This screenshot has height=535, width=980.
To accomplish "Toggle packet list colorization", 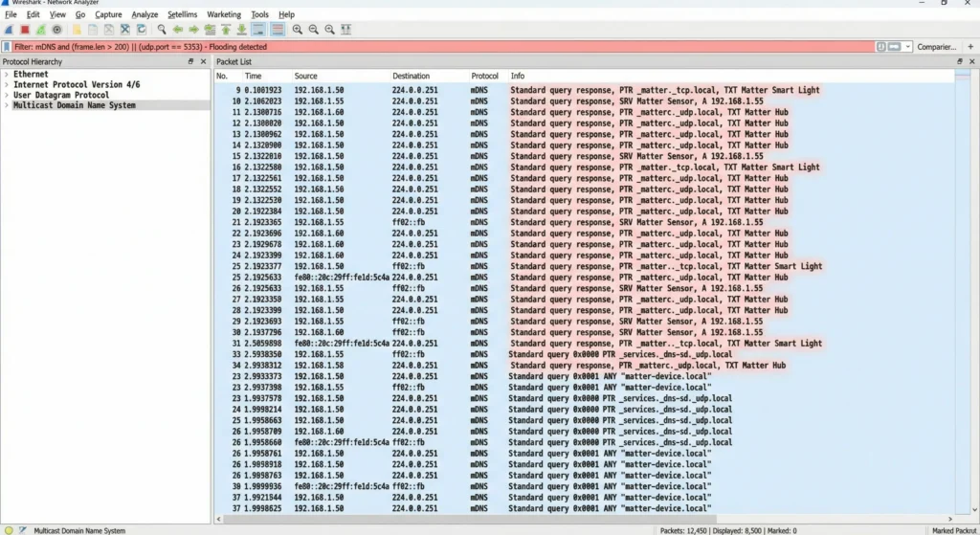I will pyautogui.click(x=278, y=30).
